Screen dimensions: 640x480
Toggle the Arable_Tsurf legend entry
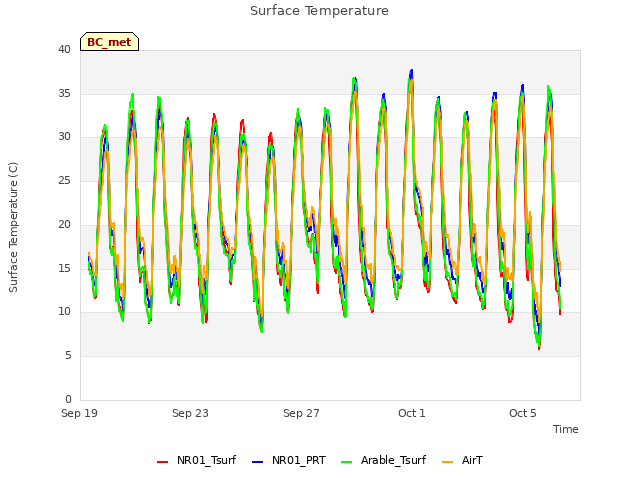[x=383, y=460]
